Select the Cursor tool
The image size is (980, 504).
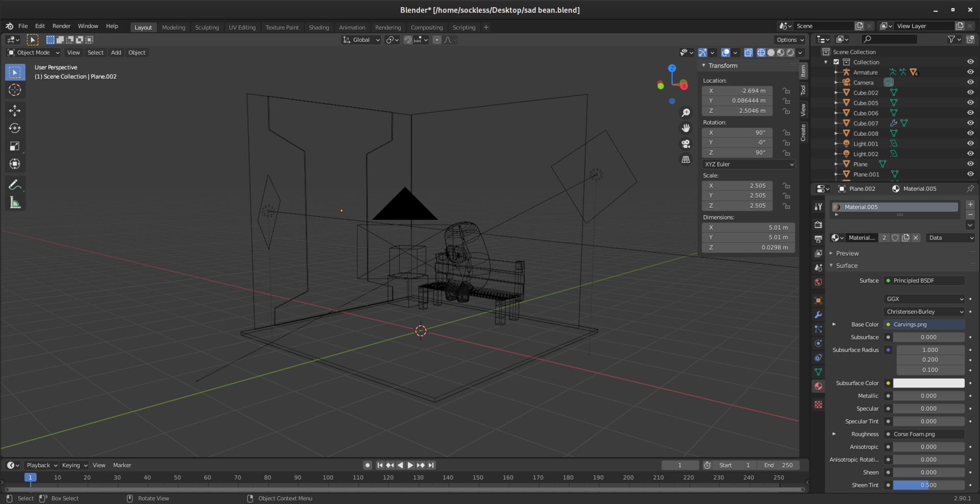(15, 90)
